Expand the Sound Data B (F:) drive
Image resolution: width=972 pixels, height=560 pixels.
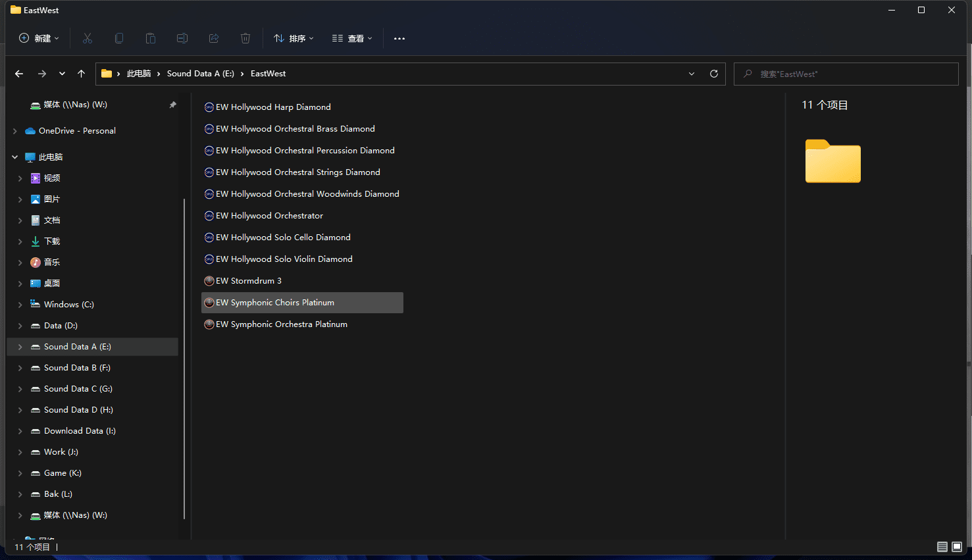(20, 368)
